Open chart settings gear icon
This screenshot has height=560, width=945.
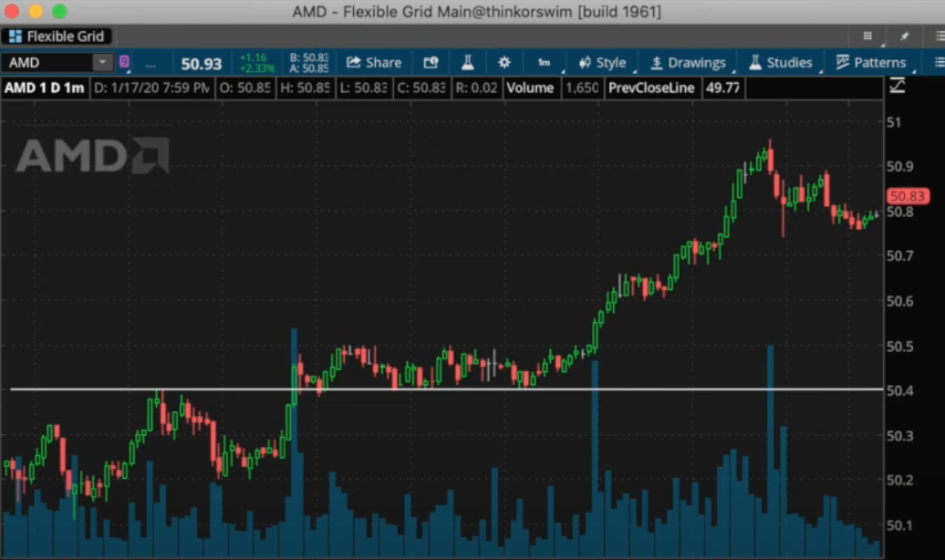(x=504, y=63)
